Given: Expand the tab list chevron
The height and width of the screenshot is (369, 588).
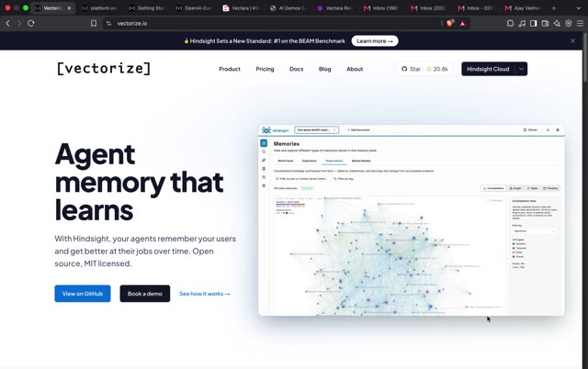Looking at the screenshot, I should [x=578, y=8].
